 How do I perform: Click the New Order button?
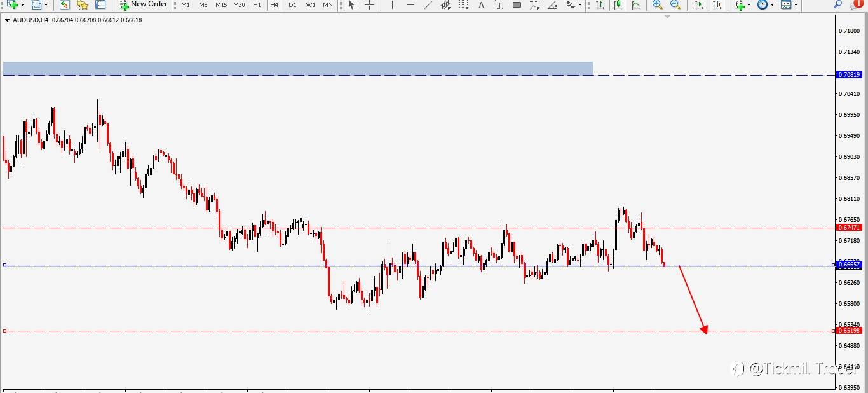tap(143, 4)
